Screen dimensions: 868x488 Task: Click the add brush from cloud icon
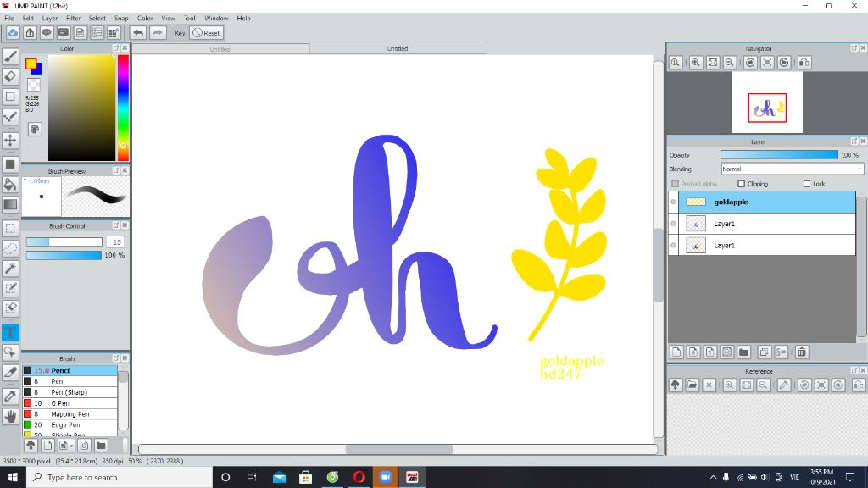[31, 445]
